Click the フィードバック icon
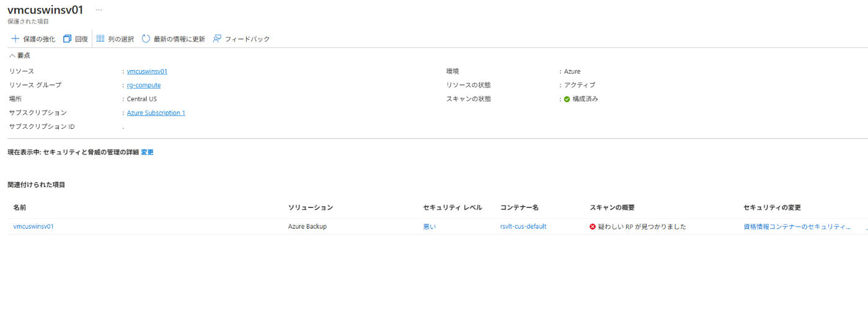This screenshot has width=868, height=311. 217,39
